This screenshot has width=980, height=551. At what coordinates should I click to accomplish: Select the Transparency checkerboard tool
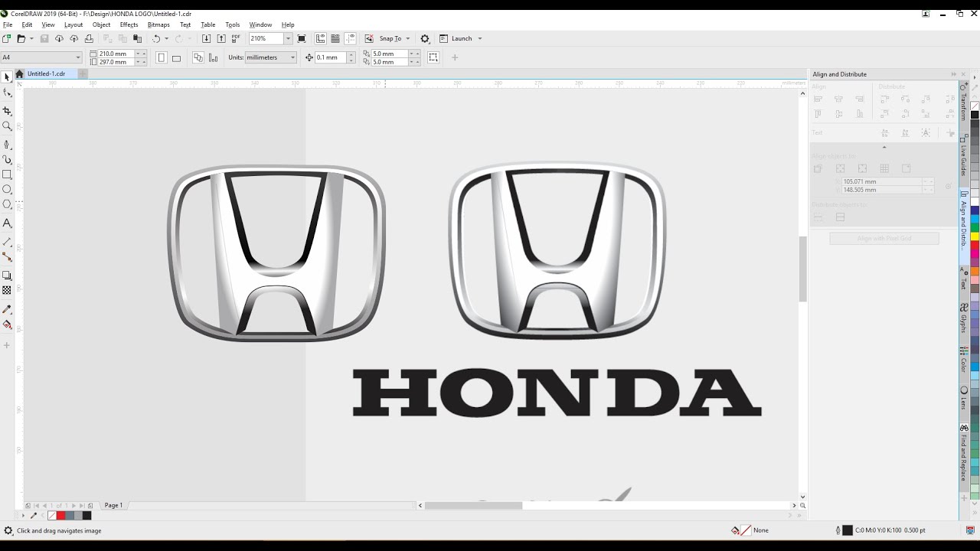(7, 290)
